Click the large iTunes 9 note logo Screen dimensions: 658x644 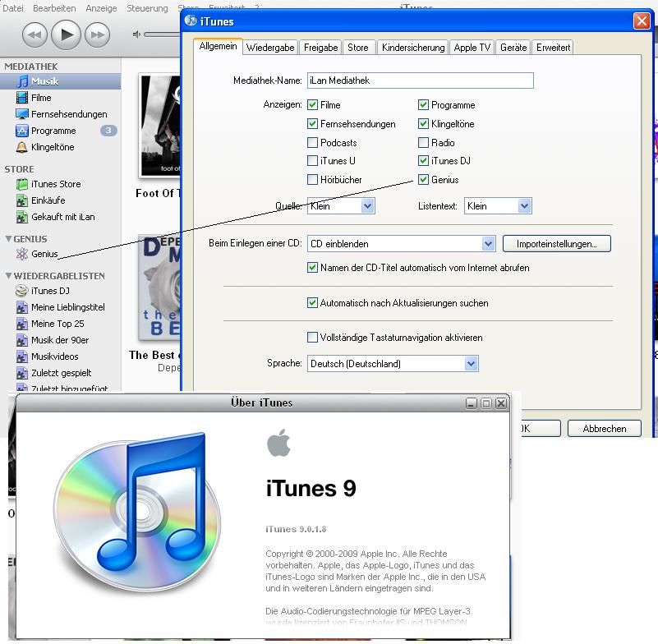click(x=137, y=511)
